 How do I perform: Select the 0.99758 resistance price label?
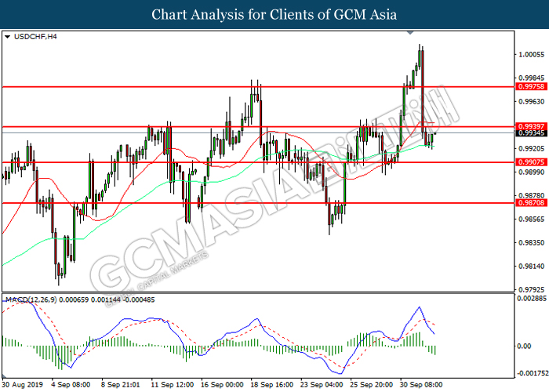[531, 86]
